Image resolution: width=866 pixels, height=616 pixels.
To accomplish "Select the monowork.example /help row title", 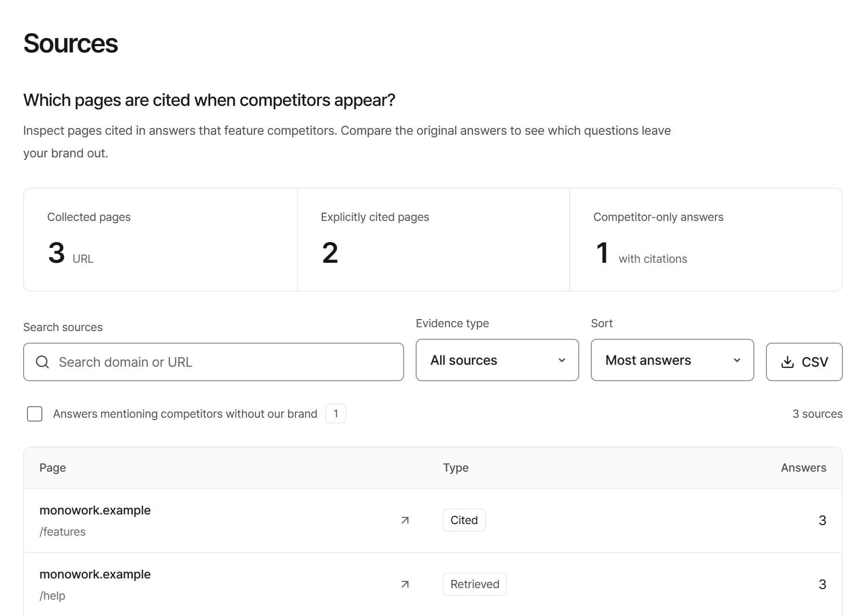I will [x=95, y=574].
